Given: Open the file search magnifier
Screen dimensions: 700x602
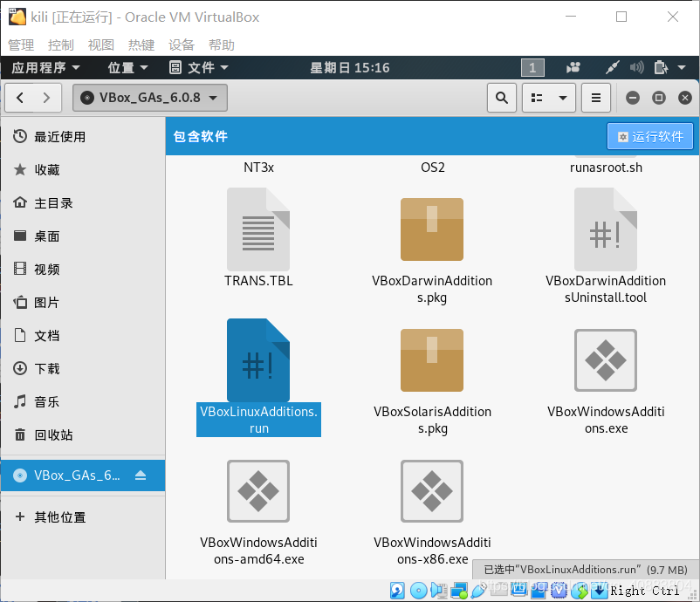Looking at the screenshot, I should (x=502, y=98).
